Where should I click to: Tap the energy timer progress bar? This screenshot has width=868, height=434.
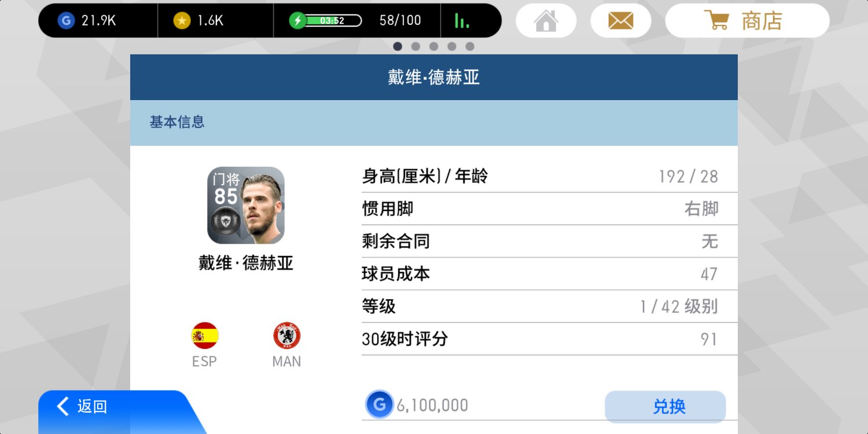point(333,21)
